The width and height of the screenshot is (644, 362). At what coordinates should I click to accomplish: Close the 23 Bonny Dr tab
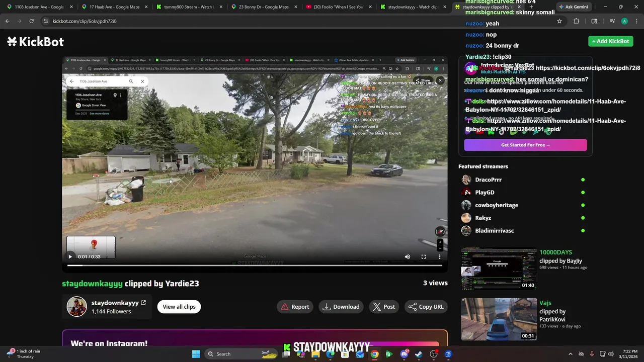point(295,7)
